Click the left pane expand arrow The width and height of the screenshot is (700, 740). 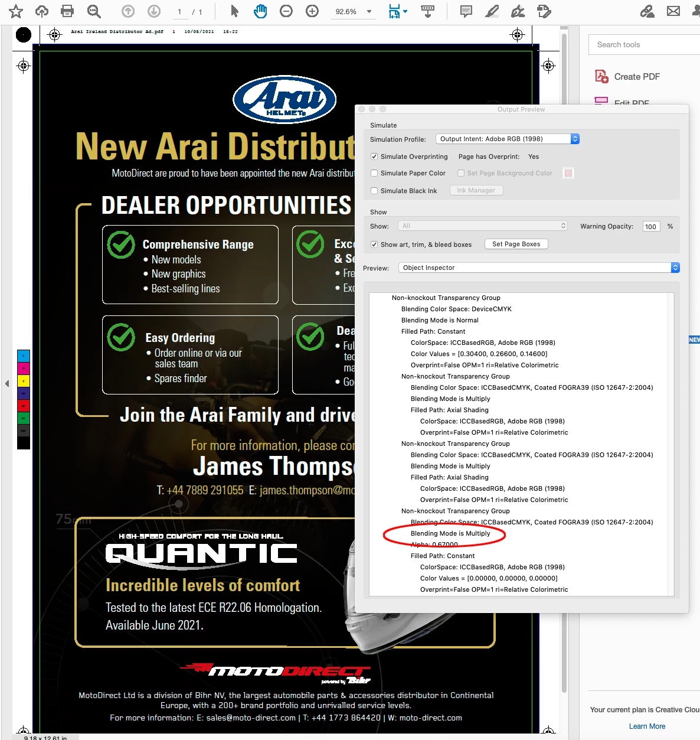pos(7,383)
